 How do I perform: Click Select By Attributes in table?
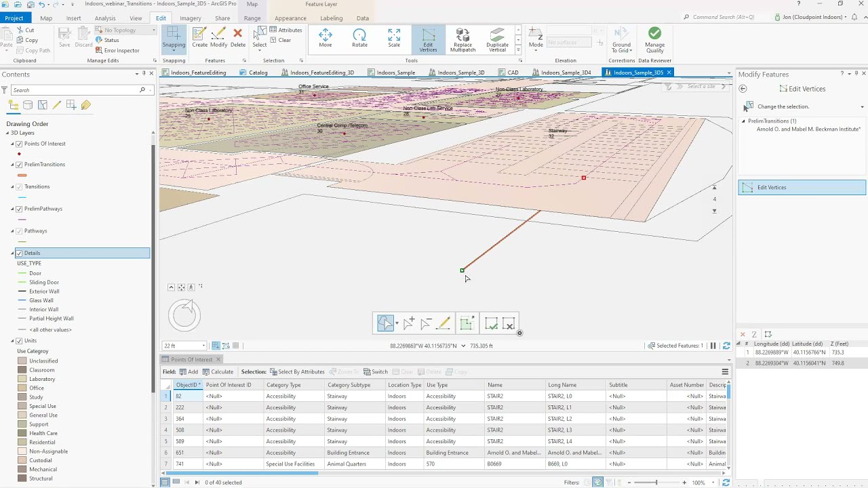[297, 371]
